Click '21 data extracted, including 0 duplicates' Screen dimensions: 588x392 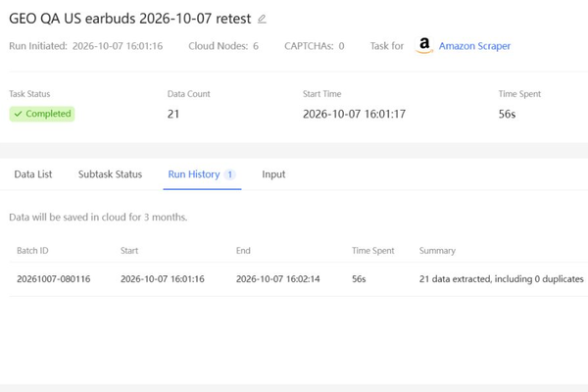click(502, 279)
